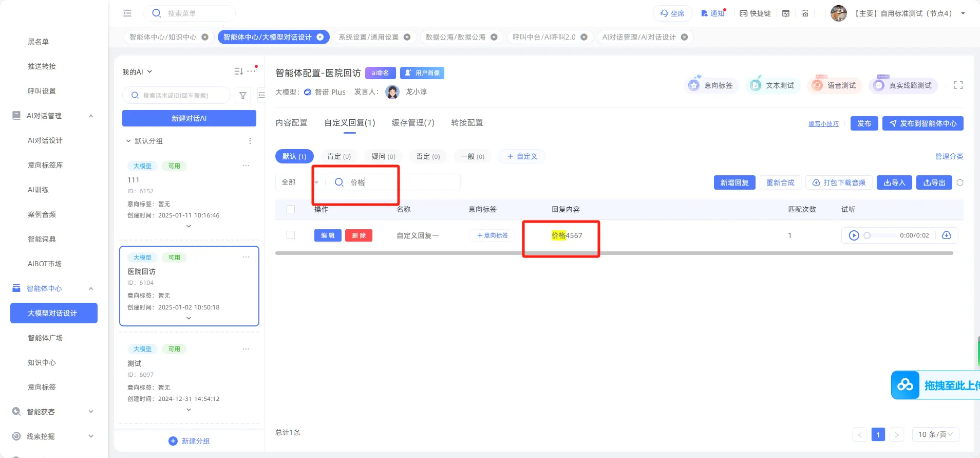Viewport: 980px width, 458px height.
Task: Expand the 智能获客 menu section
Action: [91, 412]
